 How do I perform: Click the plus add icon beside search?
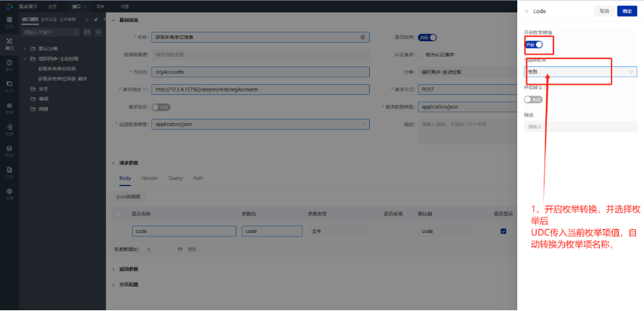tap(99, 32)
